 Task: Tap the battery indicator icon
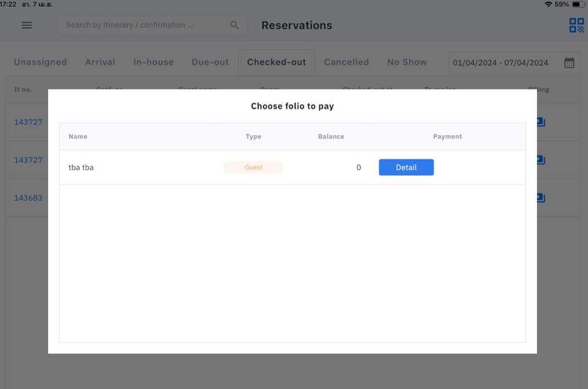click(x=578, y=4)
